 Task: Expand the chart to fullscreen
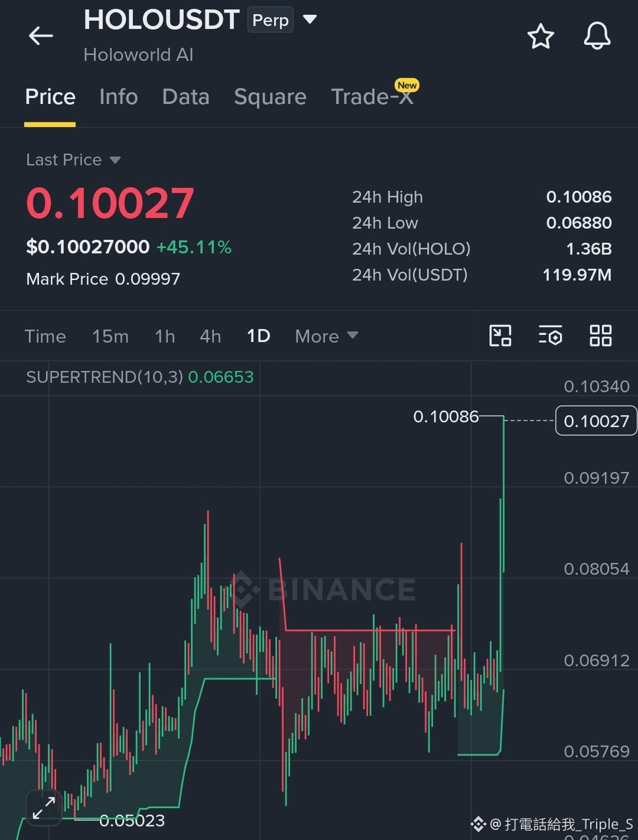(x=44, y=808)
